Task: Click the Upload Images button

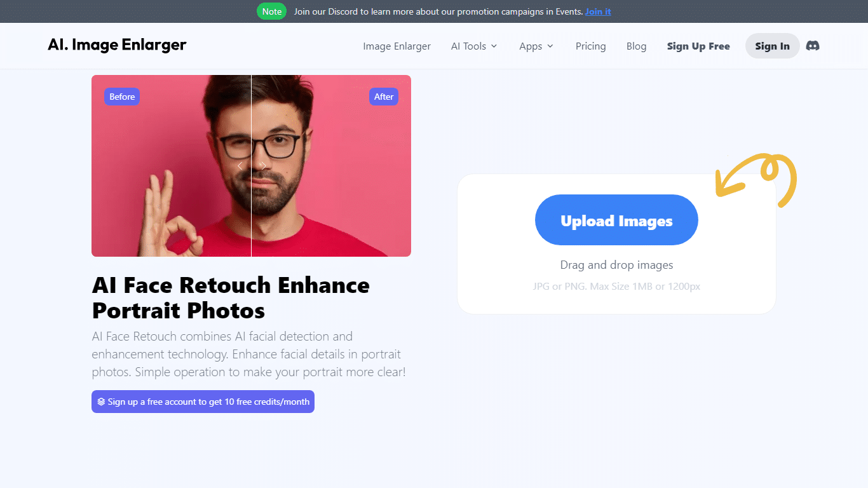Action: [616, 220]
